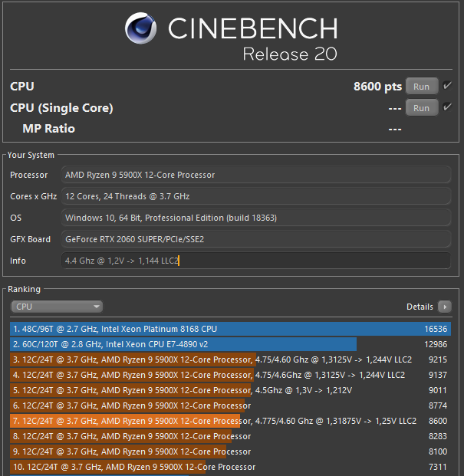Viewport: 464px width, 476px height.
Task: Click the Cores x GHz field
Action: (x=255, y=196)
